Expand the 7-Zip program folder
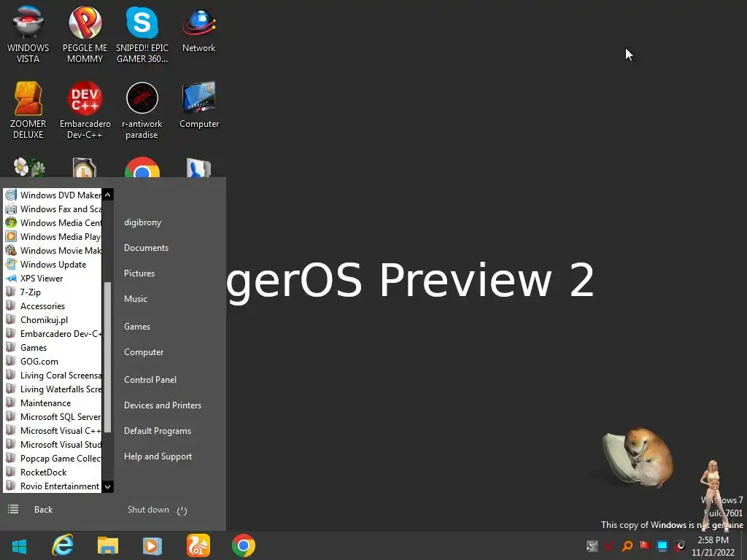The width and height of the screenshot is (747, 560). tap(53, 292)
